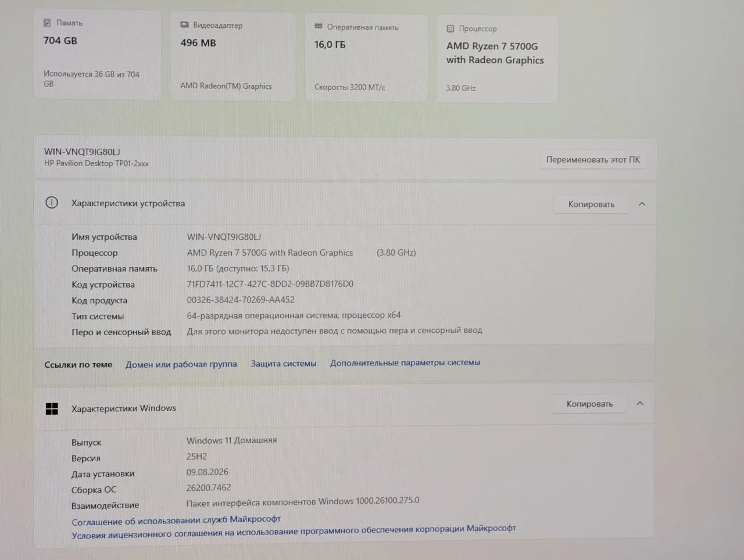The height and width of the screenshot is (560, 744).
Task: Click the video adapter icon on the Видеоадаптер card
Action: click(184, 25)
